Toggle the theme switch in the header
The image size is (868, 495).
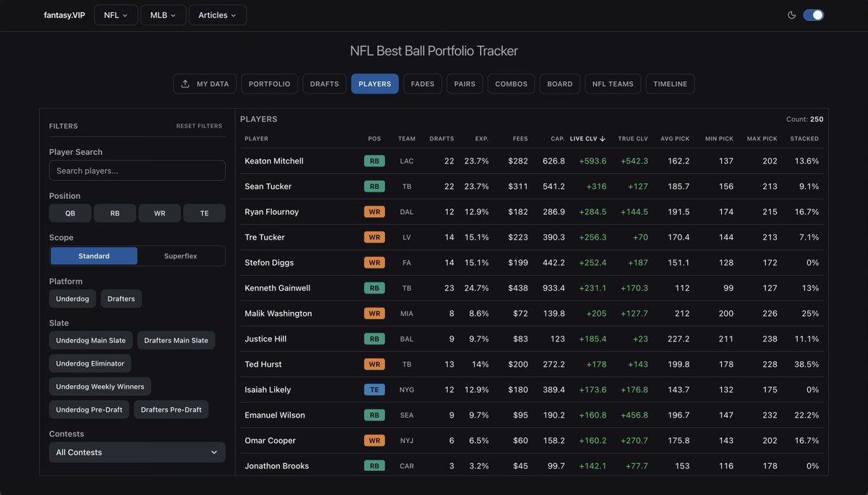(813, 15)
